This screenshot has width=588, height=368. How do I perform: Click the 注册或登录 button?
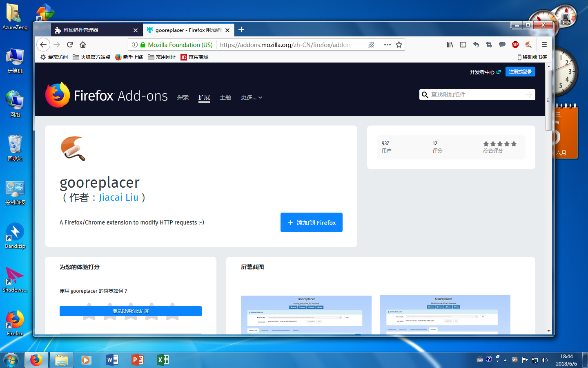520,72
